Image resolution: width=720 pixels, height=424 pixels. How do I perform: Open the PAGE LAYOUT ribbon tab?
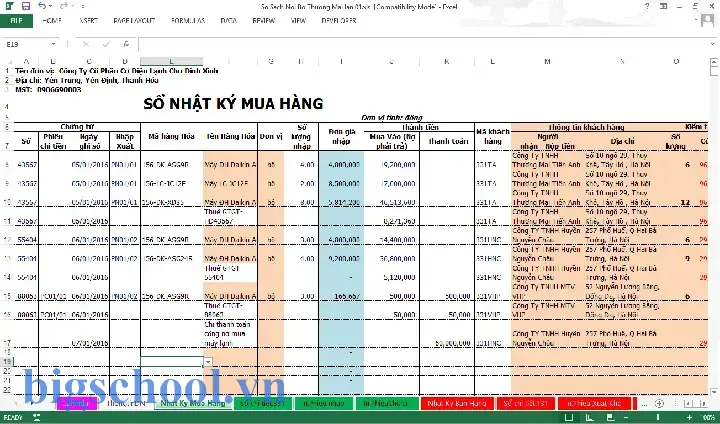tap(134, 21)
